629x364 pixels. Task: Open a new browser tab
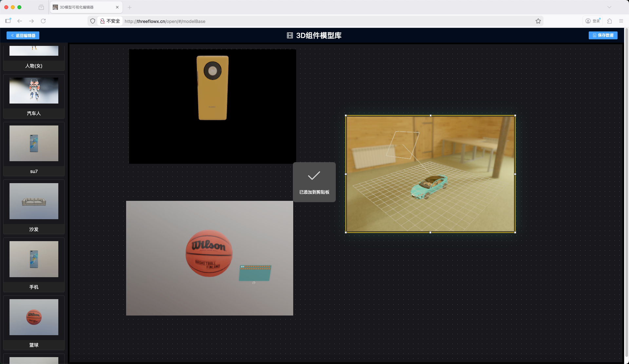pos(129,7)
